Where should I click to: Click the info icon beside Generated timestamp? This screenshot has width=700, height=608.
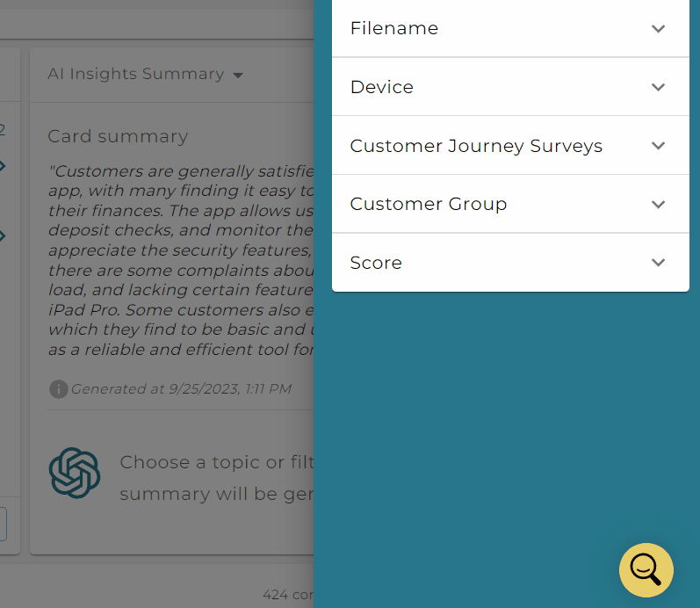click(59, 389)
